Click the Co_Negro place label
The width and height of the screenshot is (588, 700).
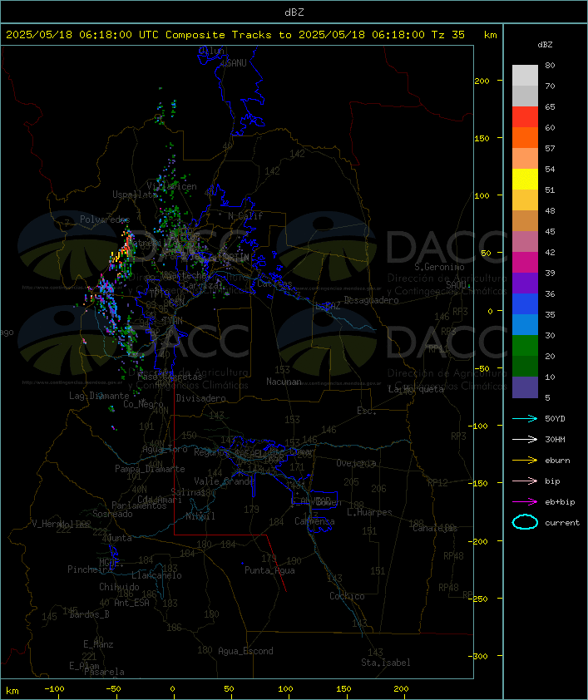tap(143, 404)
